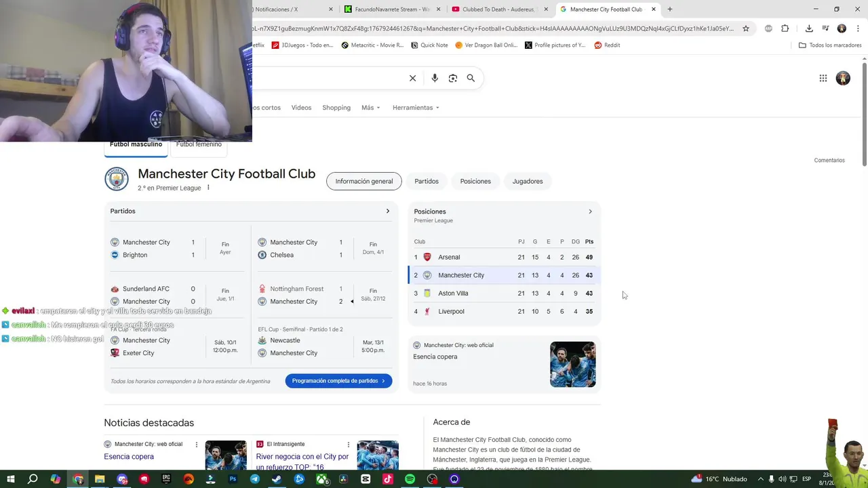868x488 pixels.
Task: Click the magnifying glass search button
Action: pos(471,78)
